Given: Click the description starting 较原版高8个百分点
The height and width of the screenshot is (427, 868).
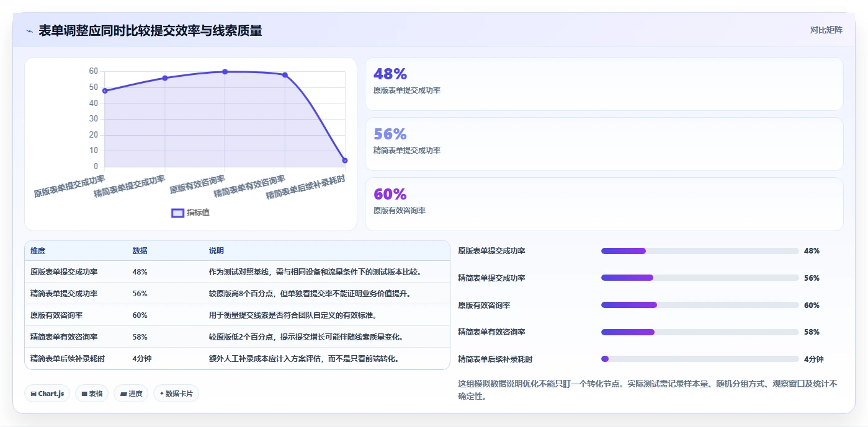Looking at the screenshot, I should pos(310,294).
